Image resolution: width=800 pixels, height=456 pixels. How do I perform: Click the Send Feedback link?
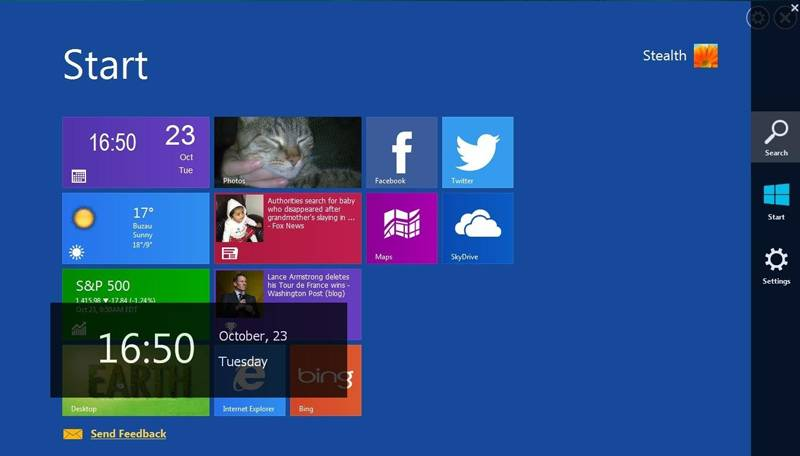coord(128,434)
